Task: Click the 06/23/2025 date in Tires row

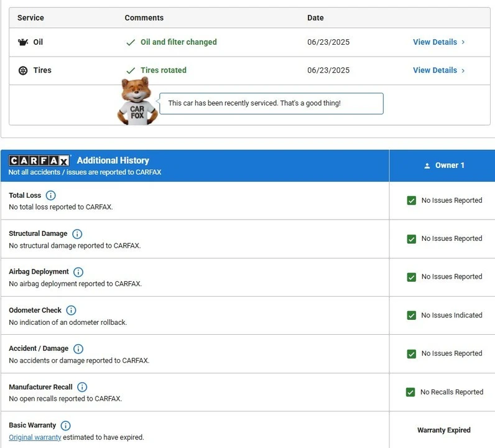Action: [x=328, y=70]
